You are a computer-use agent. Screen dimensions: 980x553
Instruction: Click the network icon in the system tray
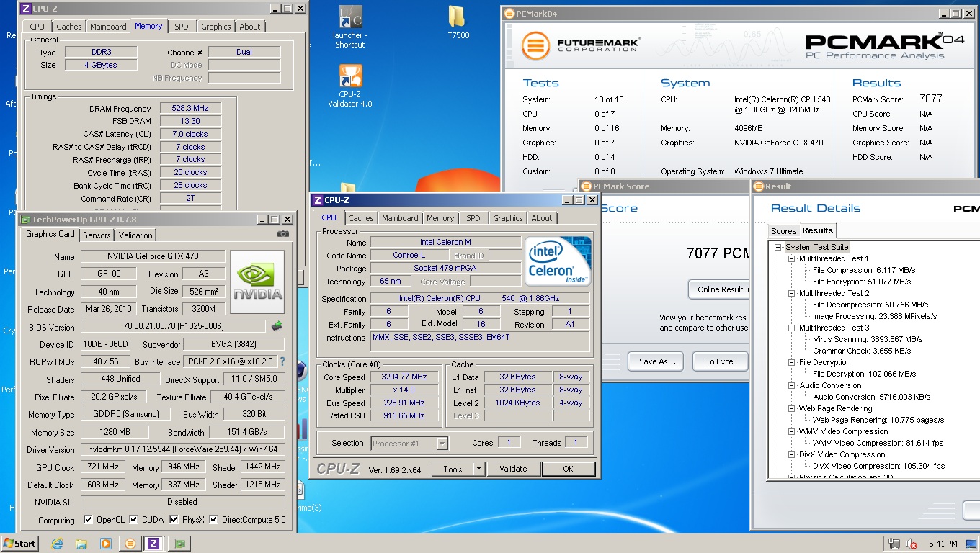point(894,544)
